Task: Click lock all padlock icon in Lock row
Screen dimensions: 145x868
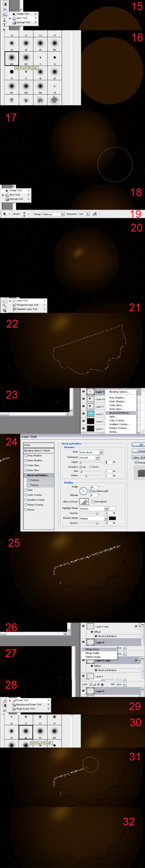Action: (102, 684)
